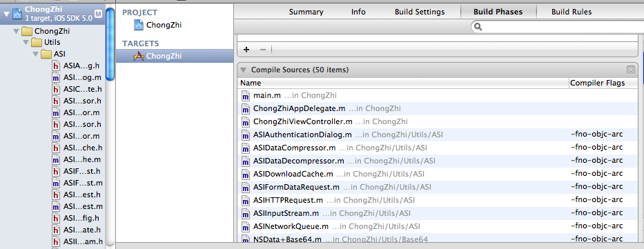Click the file icon next to ChongZhiViewController.m
Image resolution: width=644 pixels, height=249 pixels.
click(246, 122)
